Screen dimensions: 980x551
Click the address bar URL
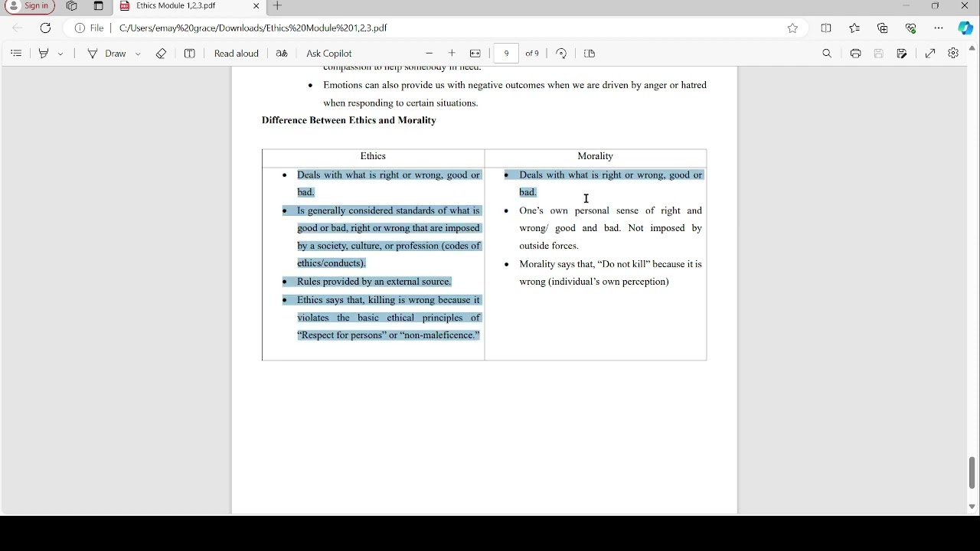click(253, 28)
